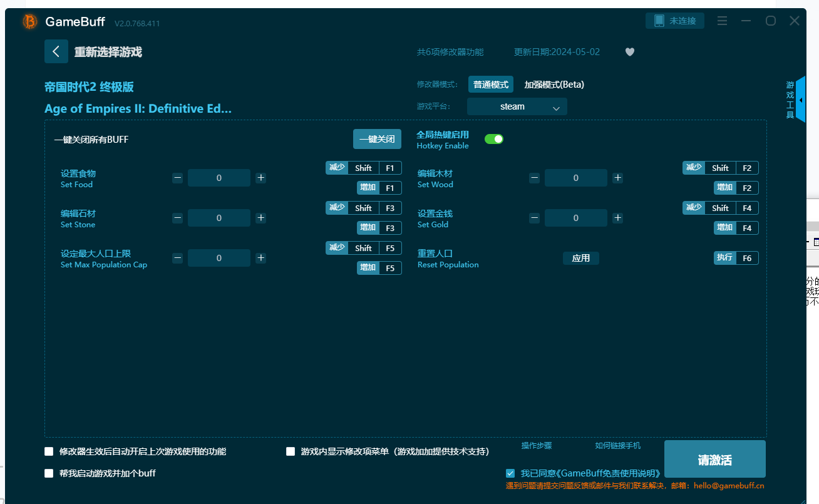Click the Set Food value field
The image size is (819, 504).
click(219, 178)
